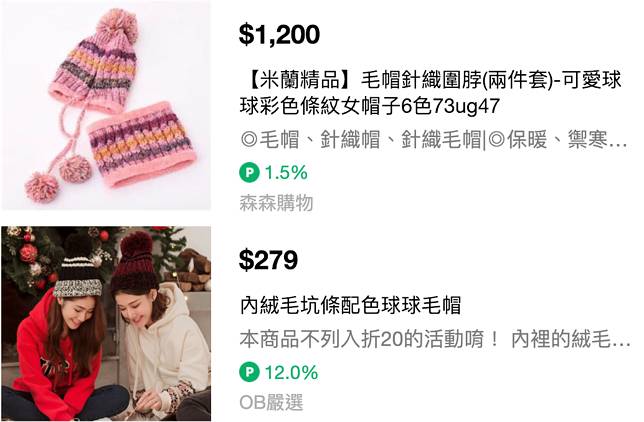Screen dimensions: 644x422
Task: Visit the 森森購物 store link
Action: [276, 203]
